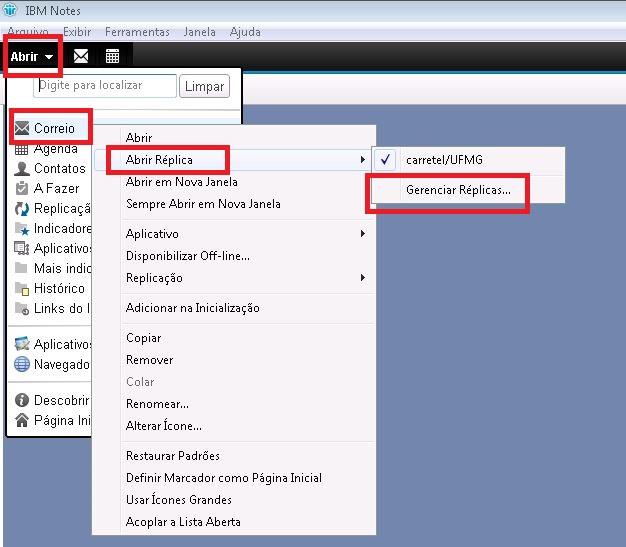Focus the Digite para localizar search field

pos(105,86)
